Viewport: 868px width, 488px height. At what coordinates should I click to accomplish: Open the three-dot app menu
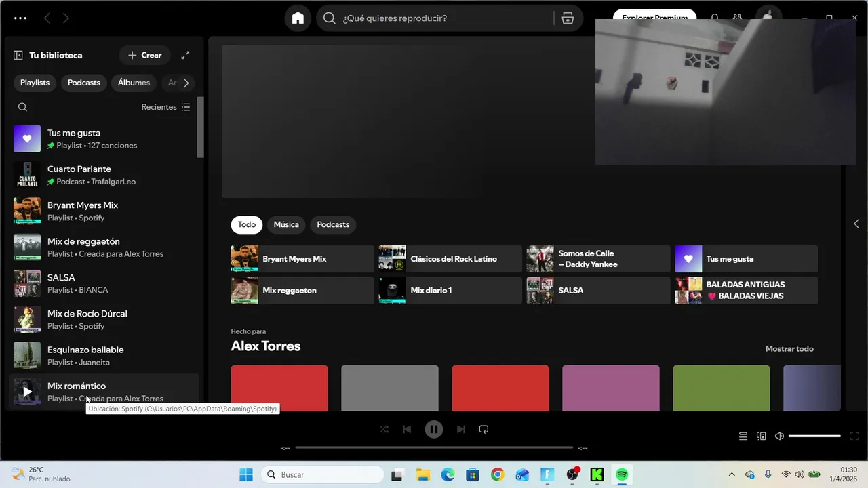20,18
